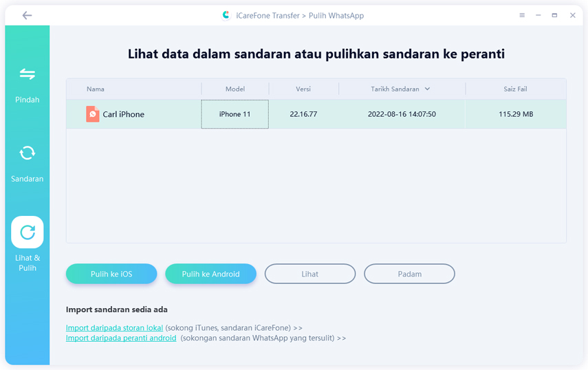
Task: Sort by Tarikh Sandaran dropdown arrow
Action: [427, 89]
